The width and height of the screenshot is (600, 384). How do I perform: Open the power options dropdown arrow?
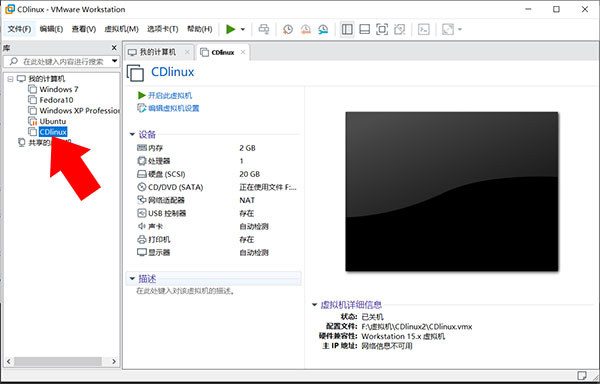tap(243, 29)
